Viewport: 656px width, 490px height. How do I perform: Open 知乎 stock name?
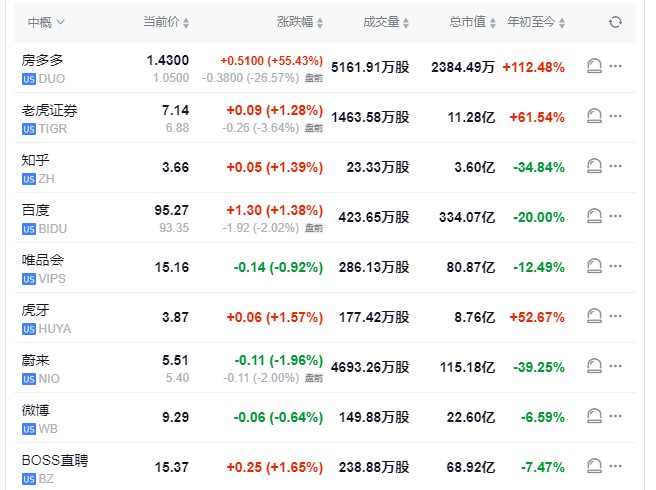[35, 160]
